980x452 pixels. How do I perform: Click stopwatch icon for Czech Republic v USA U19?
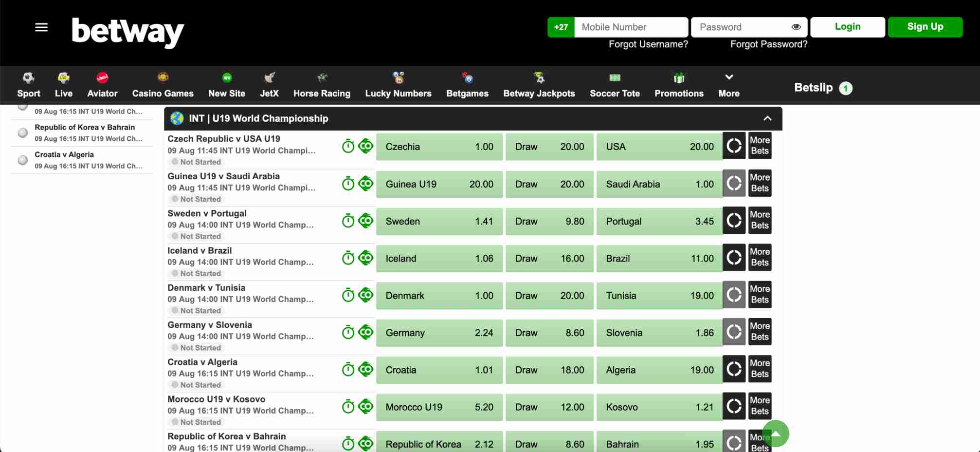(348, 146)
